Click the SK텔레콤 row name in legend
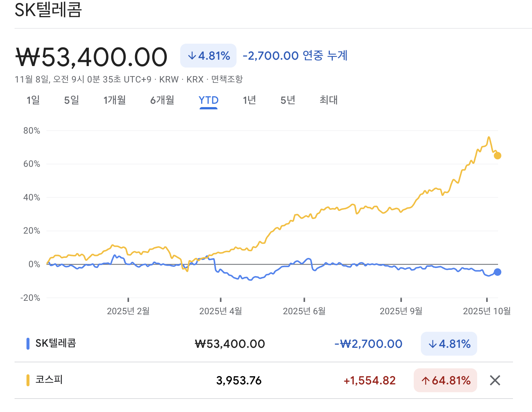The width and height of the screenshot is (532, 412). [56, 343]
